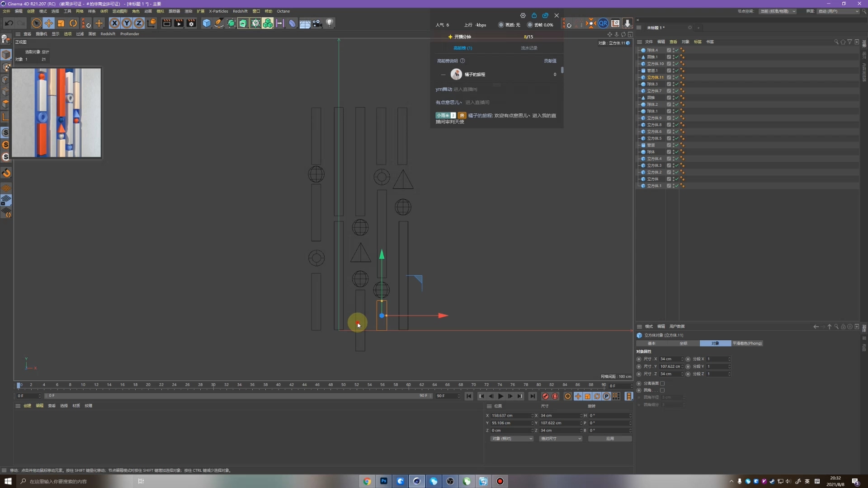Enable the 圆角 (fillet) checkbox
The height and width of the screenshot is (488, 868).
[x=662, y=390]
